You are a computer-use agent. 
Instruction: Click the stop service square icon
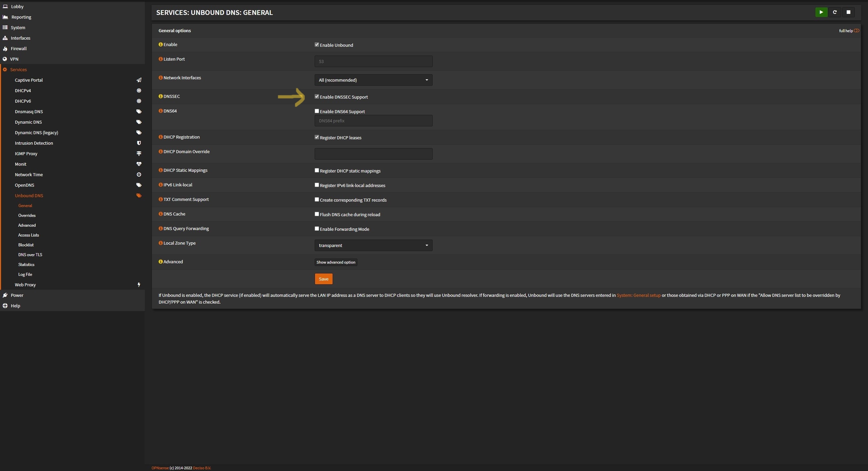click(x=848, y=12)
